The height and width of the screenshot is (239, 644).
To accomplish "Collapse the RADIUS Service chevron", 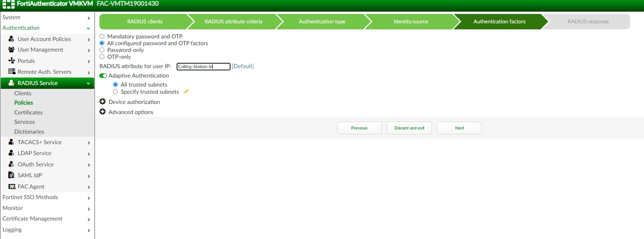I will click(88, 83).
